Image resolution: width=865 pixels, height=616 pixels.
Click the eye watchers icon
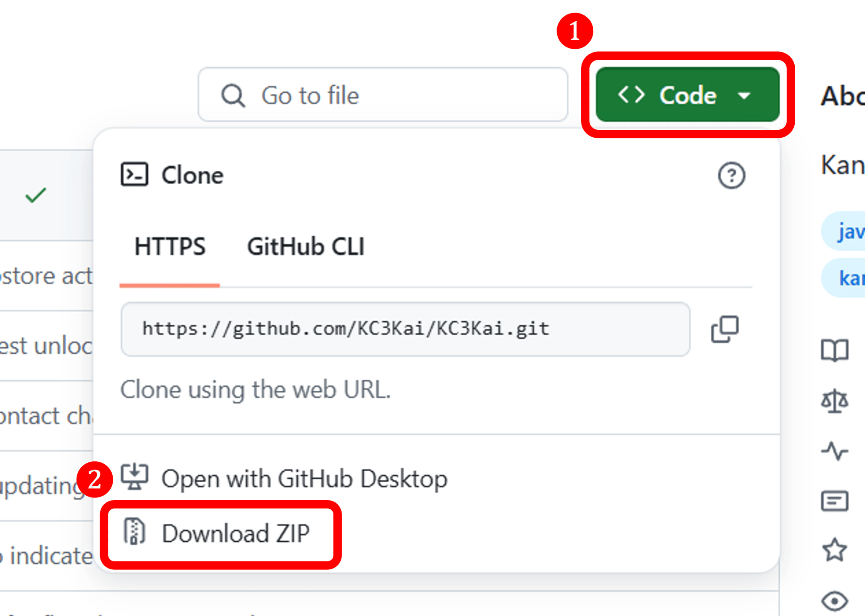pyautogui.click(x=834, y=601)
